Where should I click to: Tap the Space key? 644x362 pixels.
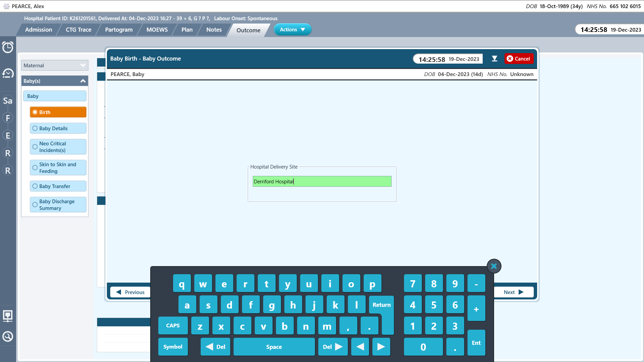274,347
